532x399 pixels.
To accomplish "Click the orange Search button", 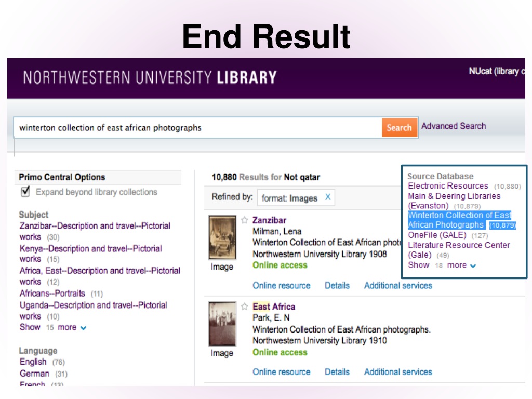I will [400, 128].
